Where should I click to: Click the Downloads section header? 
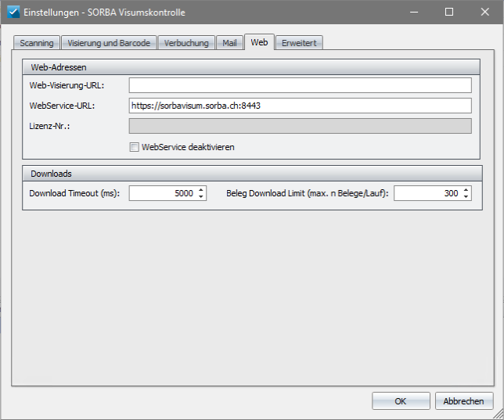pyautogui.click(x=252, y=174)
